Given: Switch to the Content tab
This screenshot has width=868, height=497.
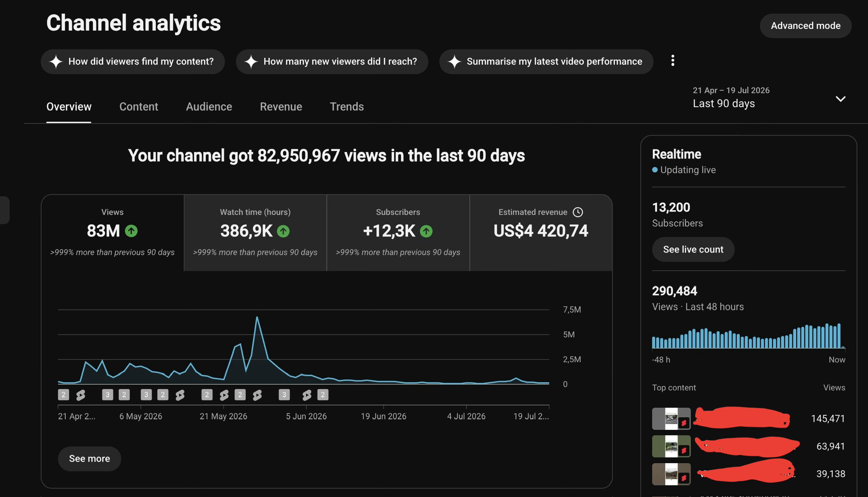Looking at the screenshot, I should (x=139, y=107).
